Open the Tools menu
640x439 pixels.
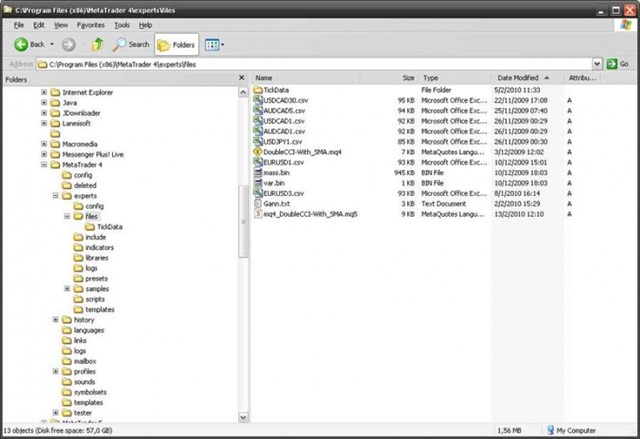coord(122,25)
